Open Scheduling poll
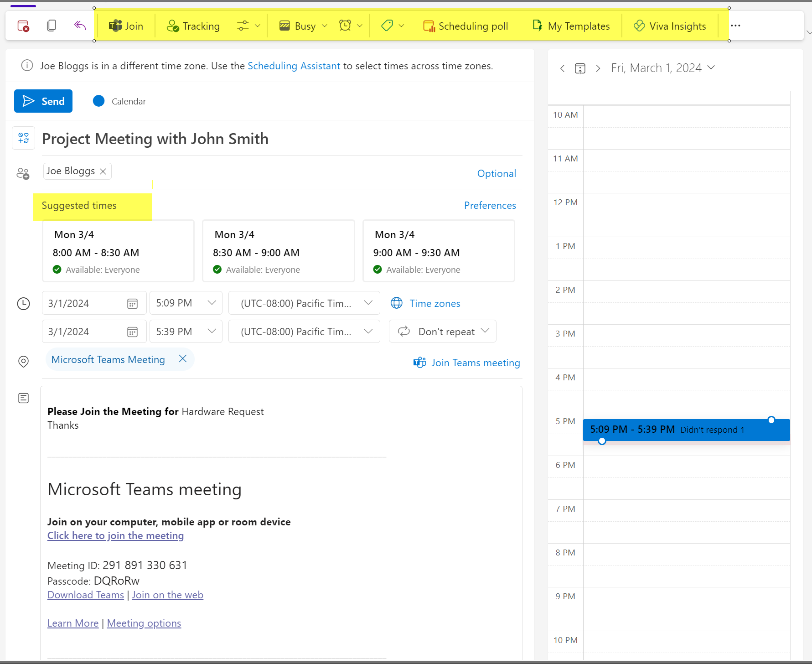The width and height of the screenshot is (812, 664). [465, 26]
